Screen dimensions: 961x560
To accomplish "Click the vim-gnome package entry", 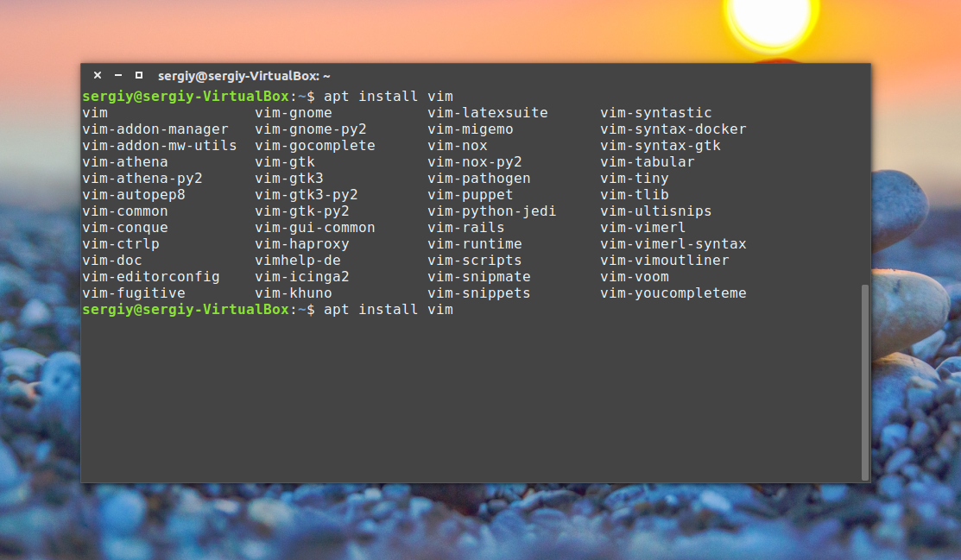I will tap(294, 113).
